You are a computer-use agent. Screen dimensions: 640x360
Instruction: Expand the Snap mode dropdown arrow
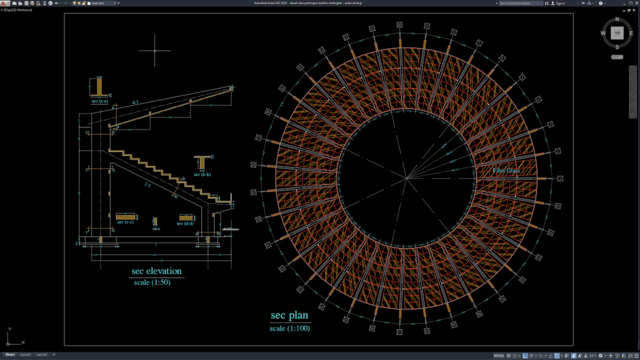[520, 356]
